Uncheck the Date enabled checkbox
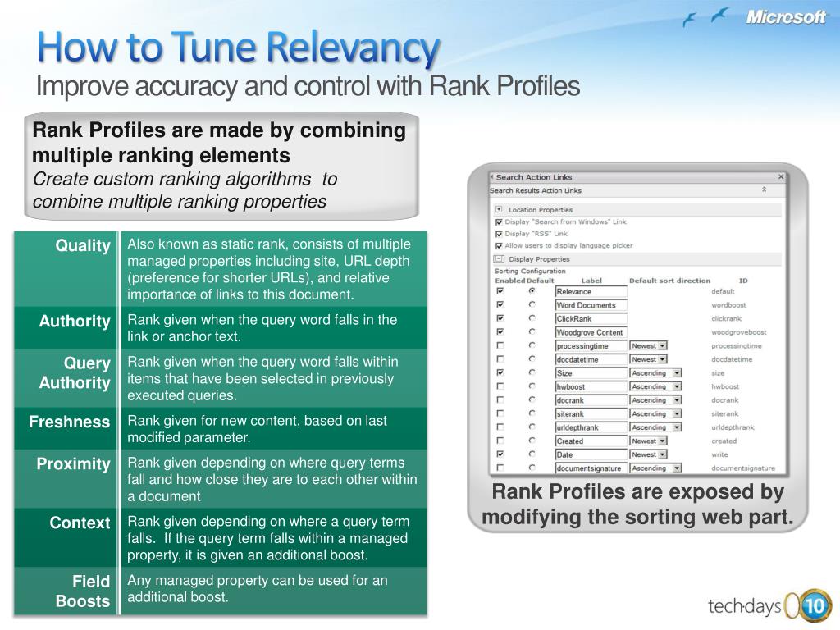 [x=500, y=454]
